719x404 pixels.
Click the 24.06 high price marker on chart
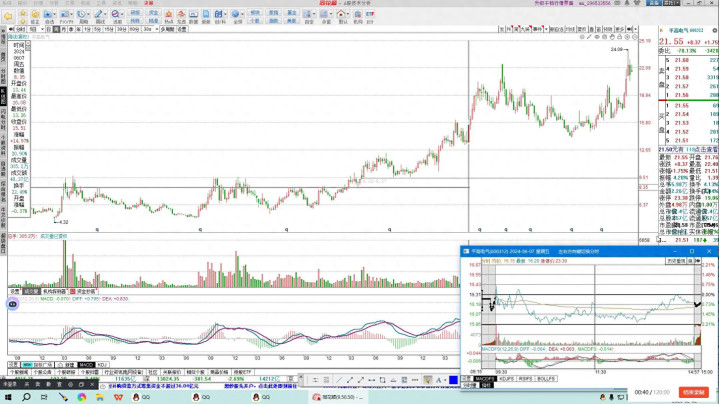pyautogui.click(x=617, y=49)
